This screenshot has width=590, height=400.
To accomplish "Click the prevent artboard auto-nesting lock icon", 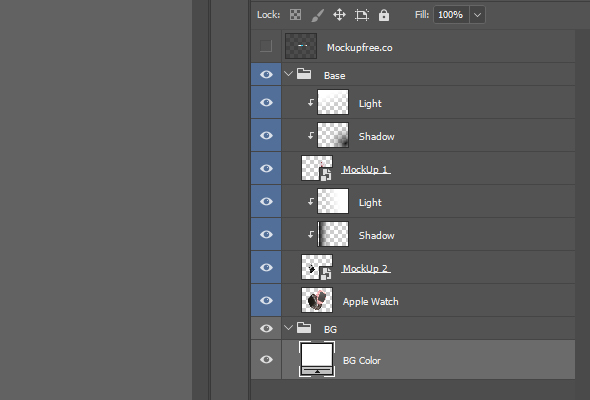I will (x=362, y=15).
